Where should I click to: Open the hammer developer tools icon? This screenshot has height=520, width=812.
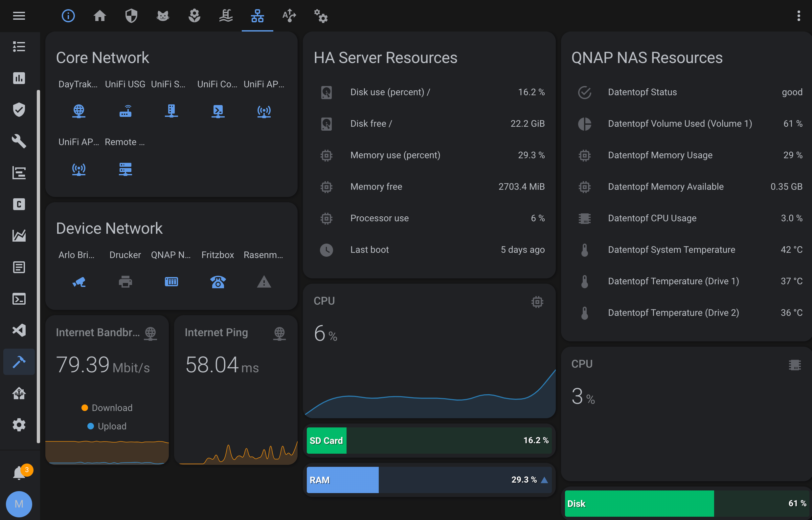[19, 362]
